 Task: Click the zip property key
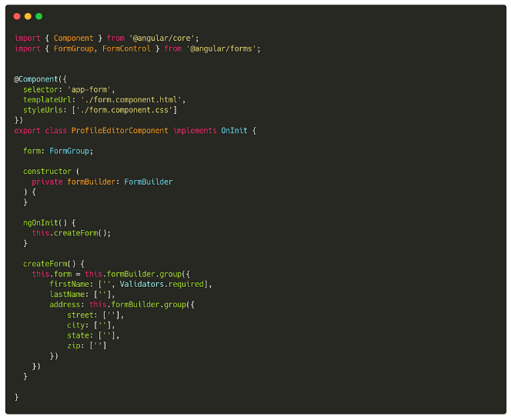click(x=75, y=346)
